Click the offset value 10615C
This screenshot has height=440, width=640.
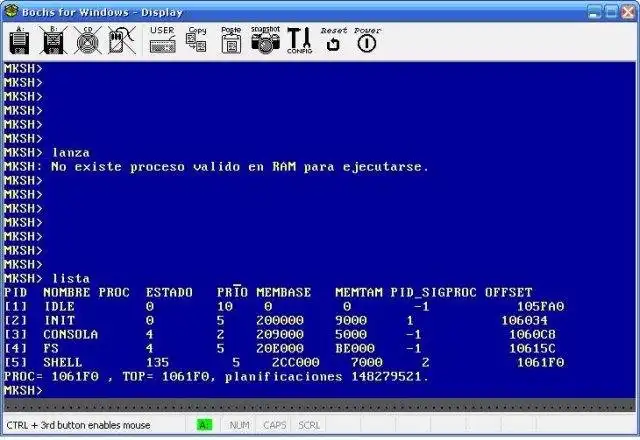(x=532, y=349)
